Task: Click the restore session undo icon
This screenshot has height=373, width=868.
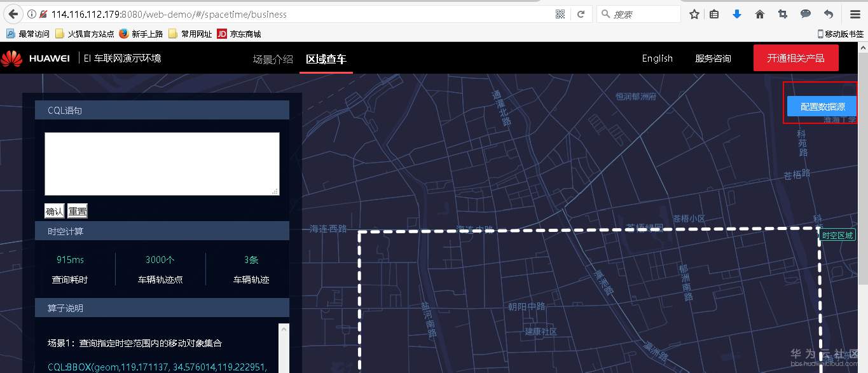Action: 829,14
